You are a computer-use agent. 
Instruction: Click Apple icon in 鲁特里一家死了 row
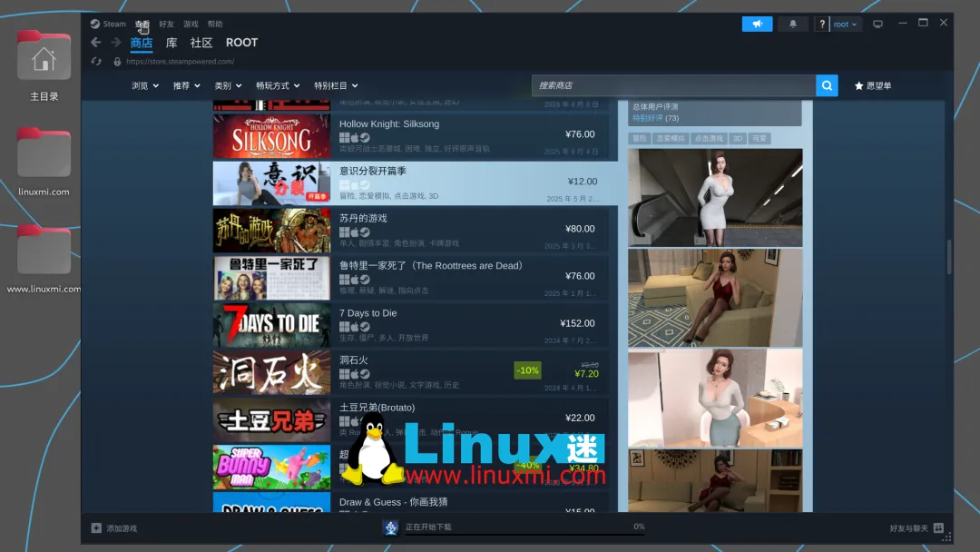tap(355, 280)
